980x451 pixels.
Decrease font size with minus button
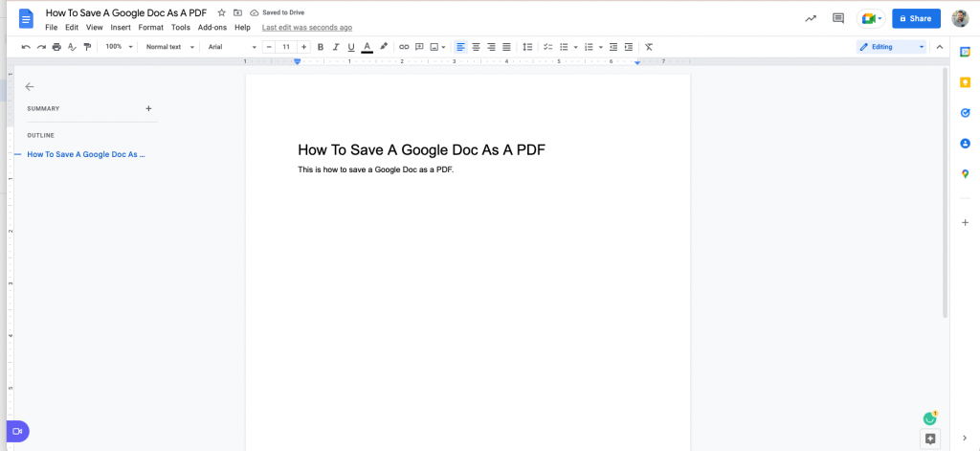(x=269, y=47)
